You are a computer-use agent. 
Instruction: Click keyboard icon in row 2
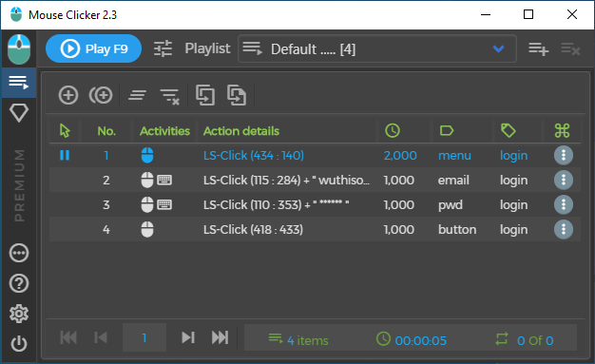[x=164, y=180]
